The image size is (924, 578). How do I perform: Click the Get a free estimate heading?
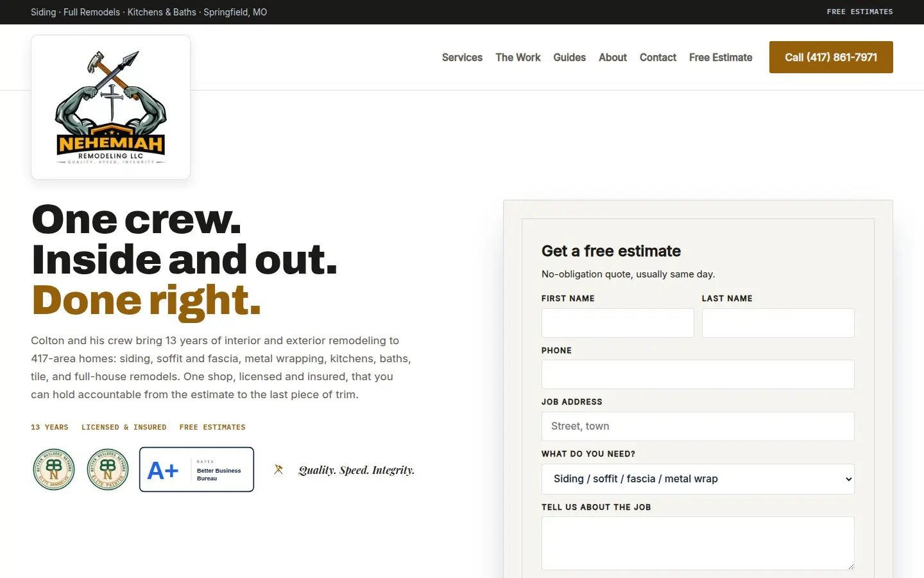611,251
